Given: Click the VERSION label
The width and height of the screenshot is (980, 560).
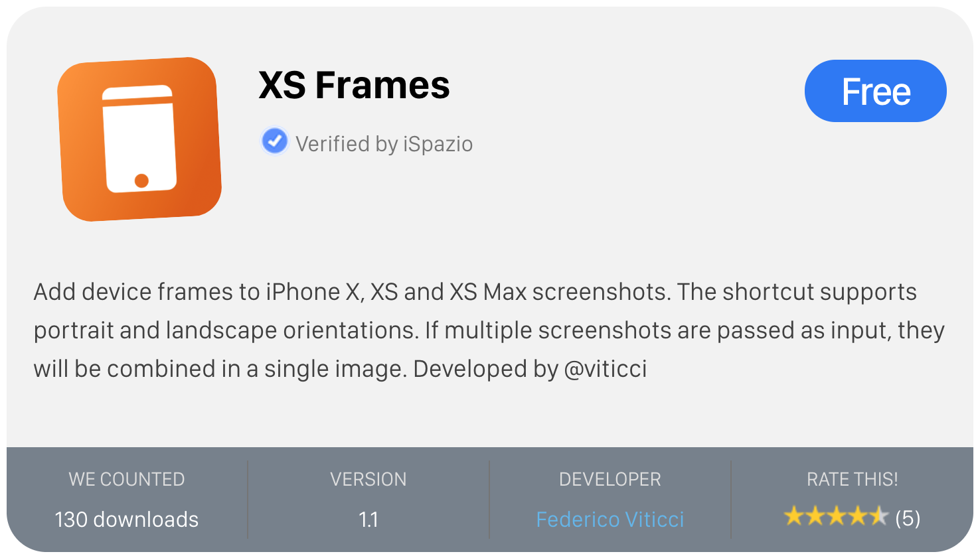Looking at the screenshot, I should 368,479.
